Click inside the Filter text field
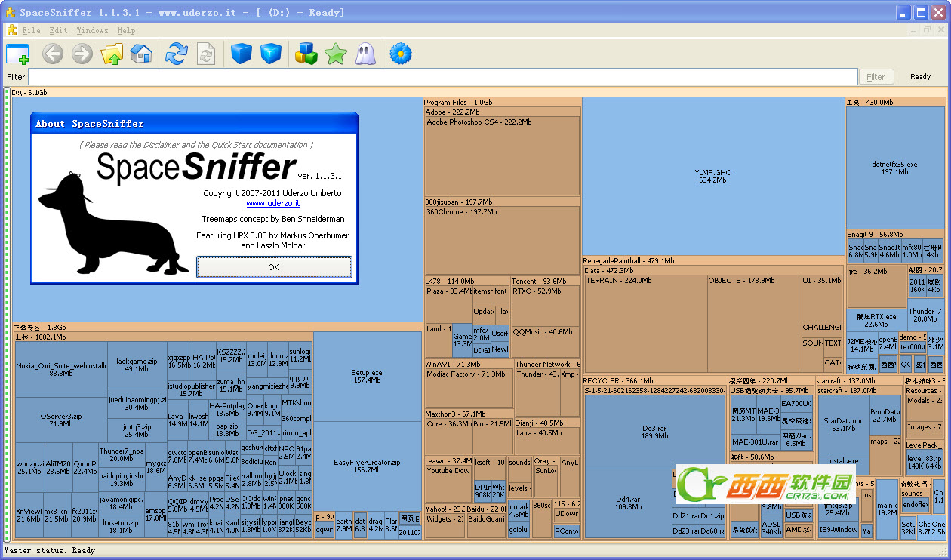 pos(443,77)
